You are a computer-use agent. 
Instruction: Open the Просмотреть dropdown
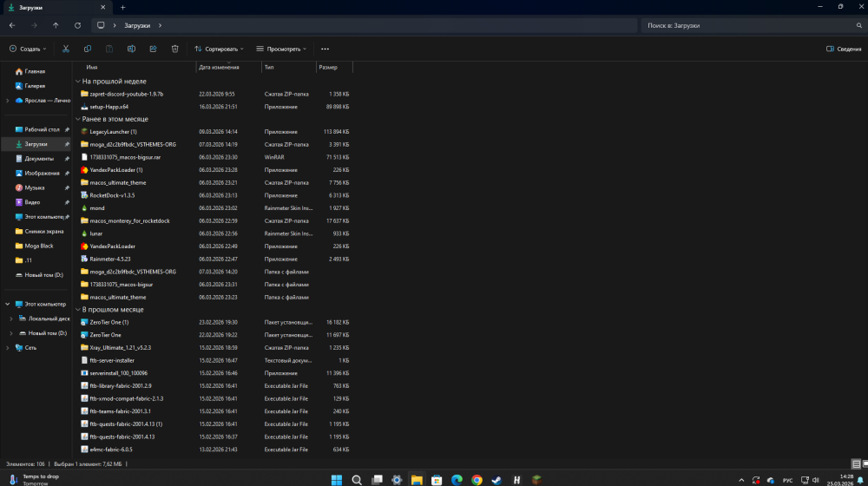point(281,49)
